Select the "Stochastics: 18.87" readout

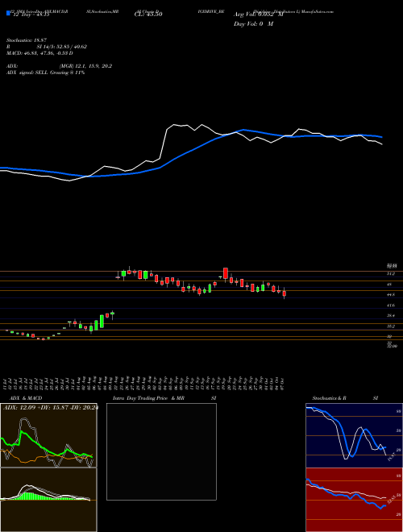click(25, 40)
